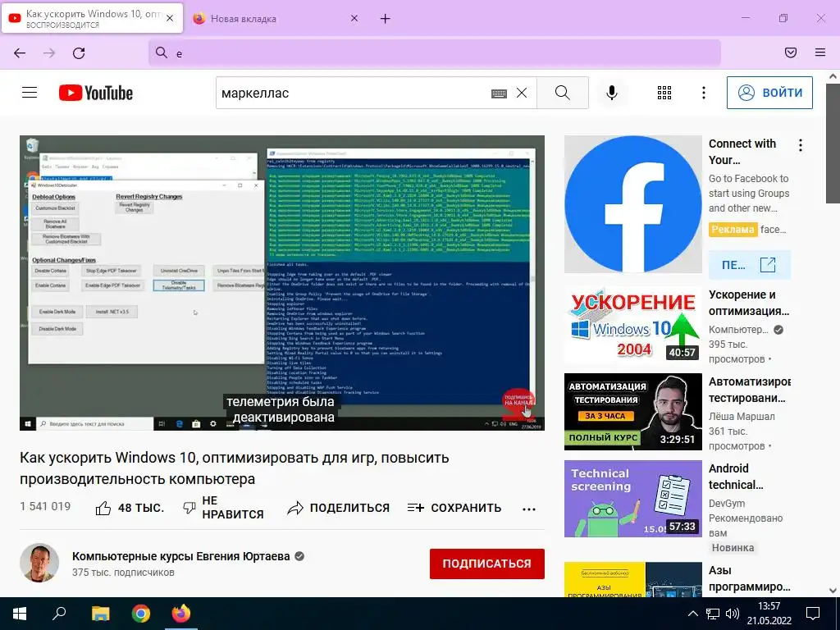The width and height of the screenshot is (840, 630).
Task: Open the notification center icon
Action: click(x=813, y=614)
